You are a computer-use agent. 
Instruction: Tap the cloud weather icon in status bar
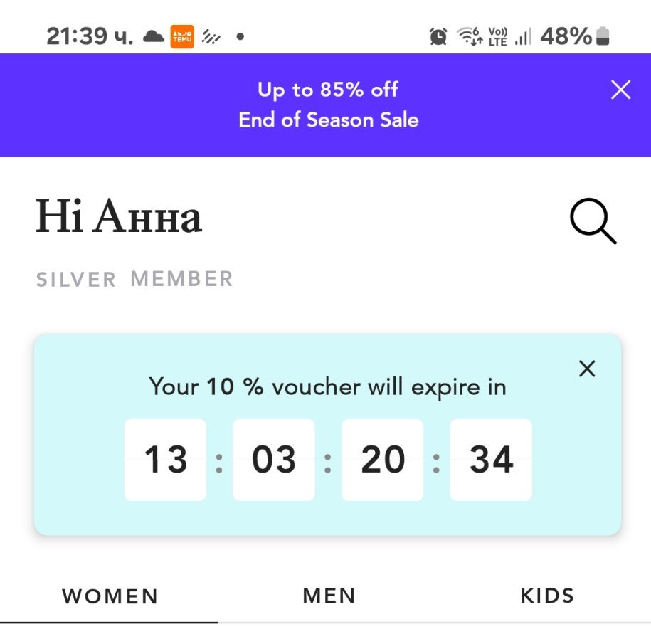pos(153,36)
